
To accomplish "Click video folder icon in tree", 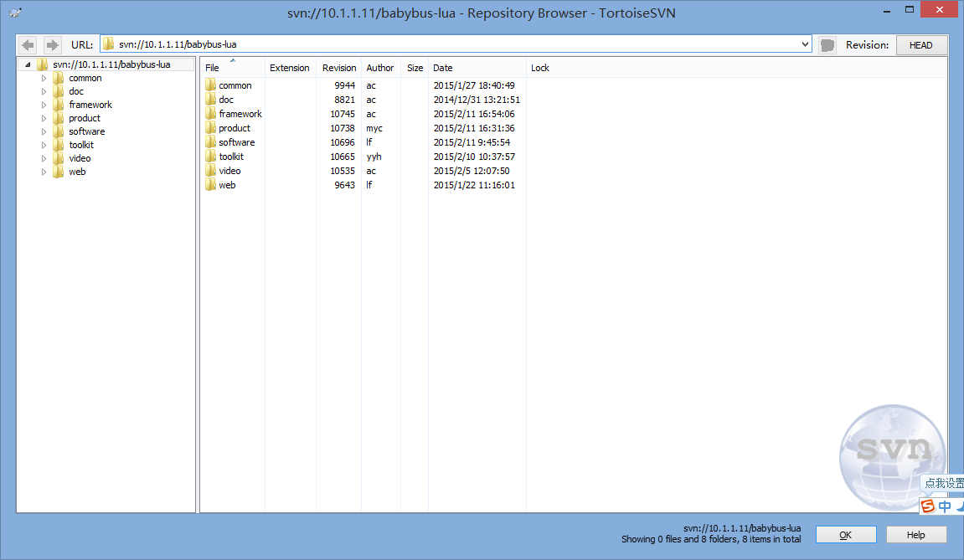I will [59, 158].
